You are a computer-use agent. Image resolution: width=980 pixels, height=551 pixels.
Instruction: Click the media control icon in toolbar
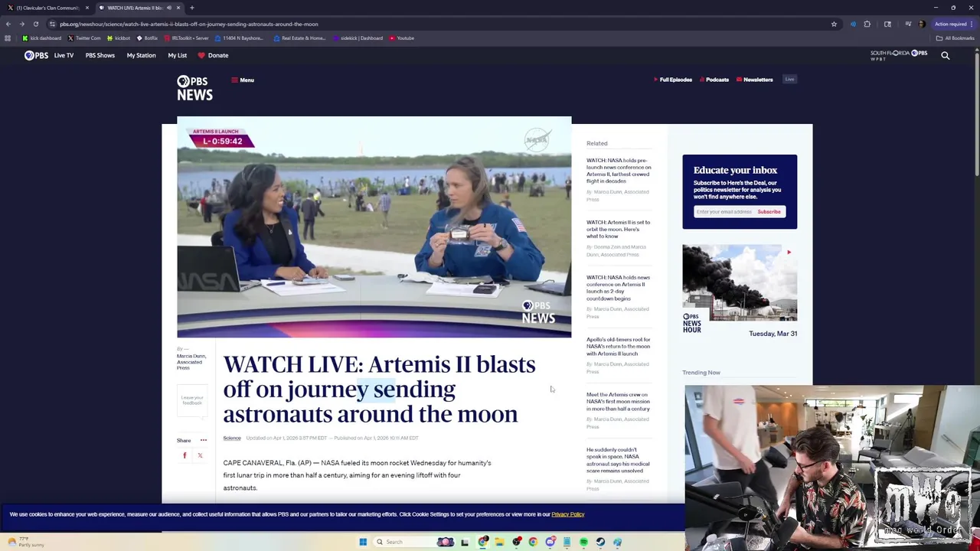click(x=908, y=24)
